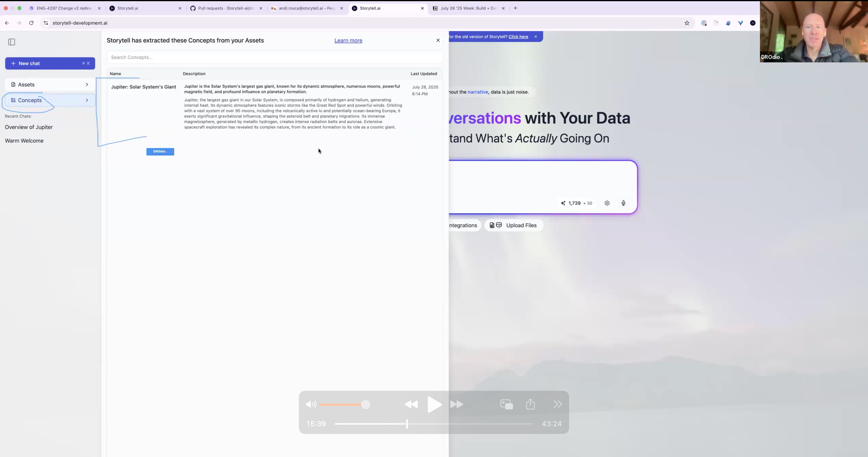Mute the video volume speaker icon
868x457 pixels.
pyautogui.click(x=311, y=404)
